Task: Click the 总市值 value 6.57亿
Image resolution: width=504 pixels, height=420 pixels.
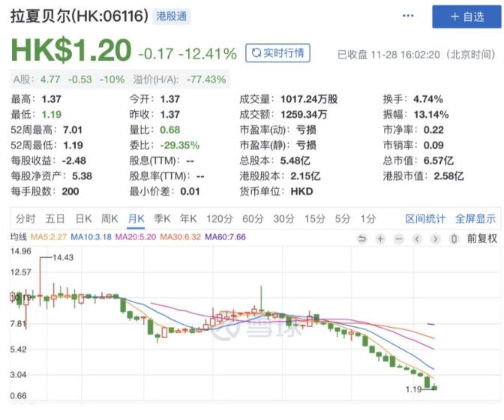Action: [x=439, y=160]
